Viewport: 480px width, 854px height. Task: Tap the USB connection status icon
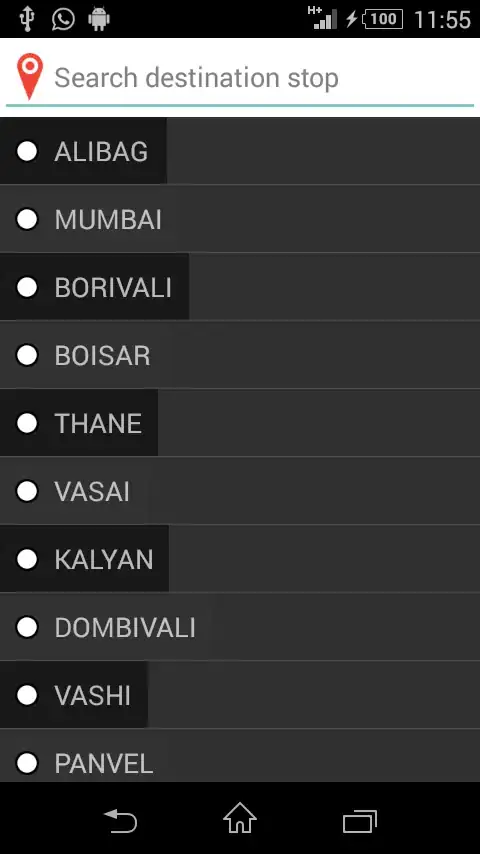[27, 20]
